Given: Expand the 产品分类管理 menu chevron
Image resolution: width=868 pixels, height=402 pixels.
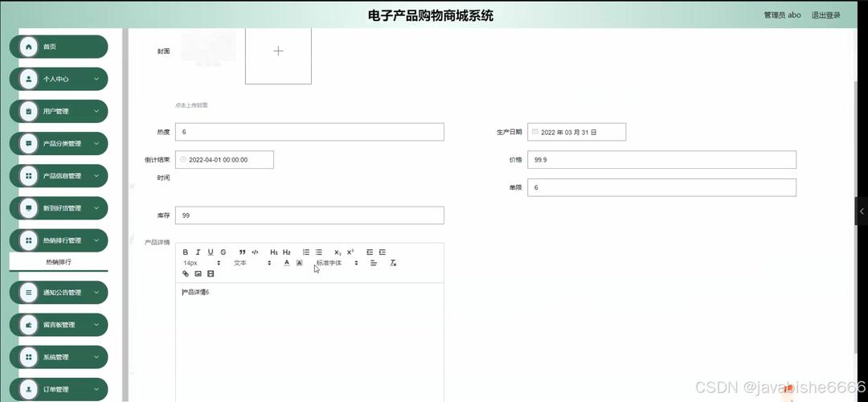Looking at the screenshot, I should pos(96,143).
